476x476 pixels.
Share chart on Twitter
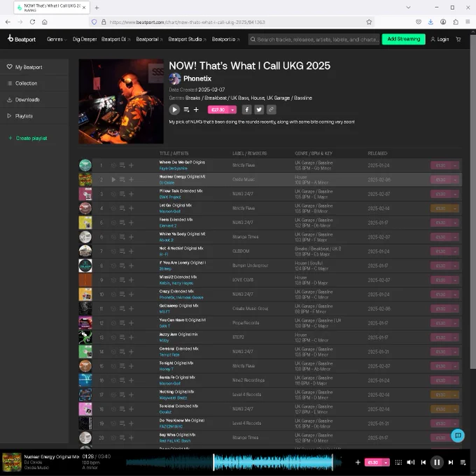[259, 110]
